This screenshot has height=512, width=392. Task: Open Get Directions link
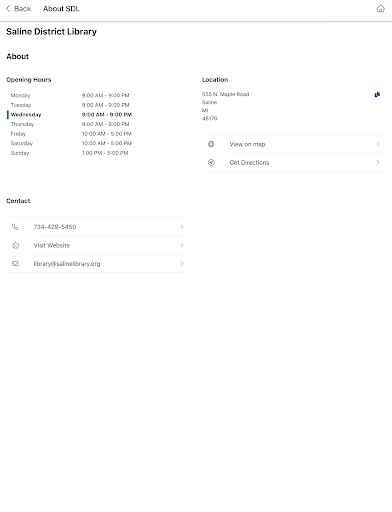pos(249,163)
